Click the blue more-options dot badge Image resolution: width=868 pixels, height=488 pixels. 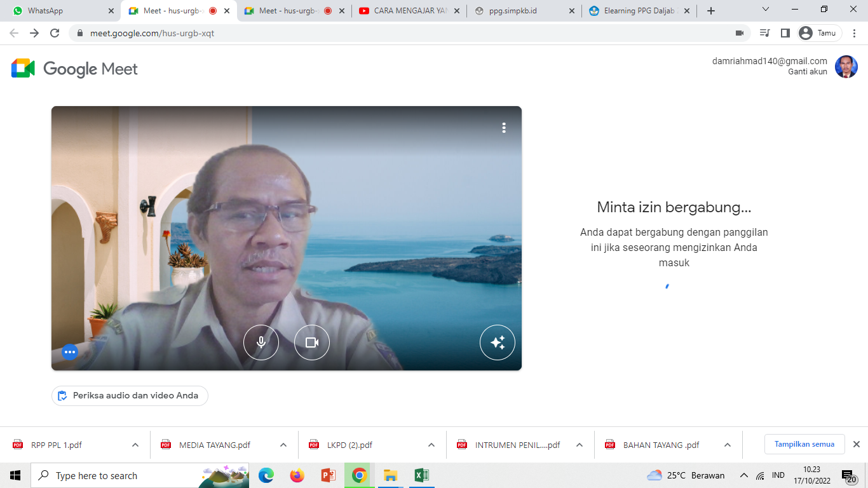coord(70,351)
